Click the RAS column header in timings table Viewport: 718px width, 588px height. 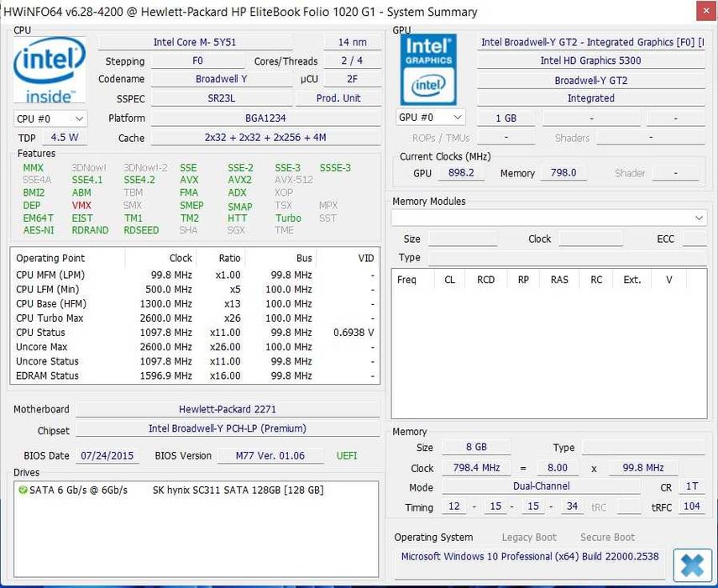(x=559, y=280)
